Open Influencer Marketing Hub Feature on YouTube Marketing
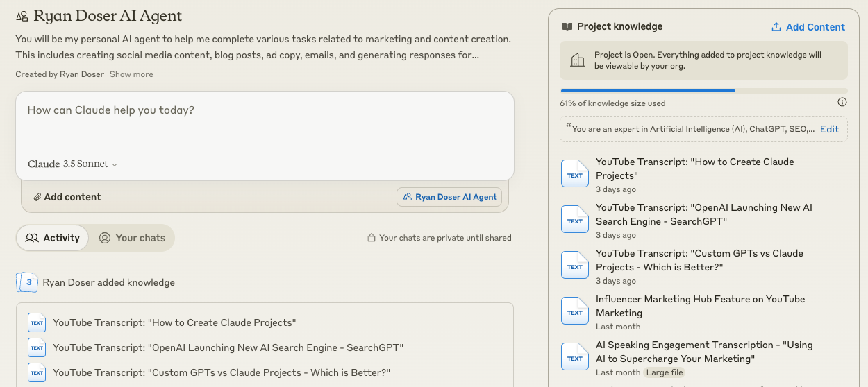 tap(700, 306)
